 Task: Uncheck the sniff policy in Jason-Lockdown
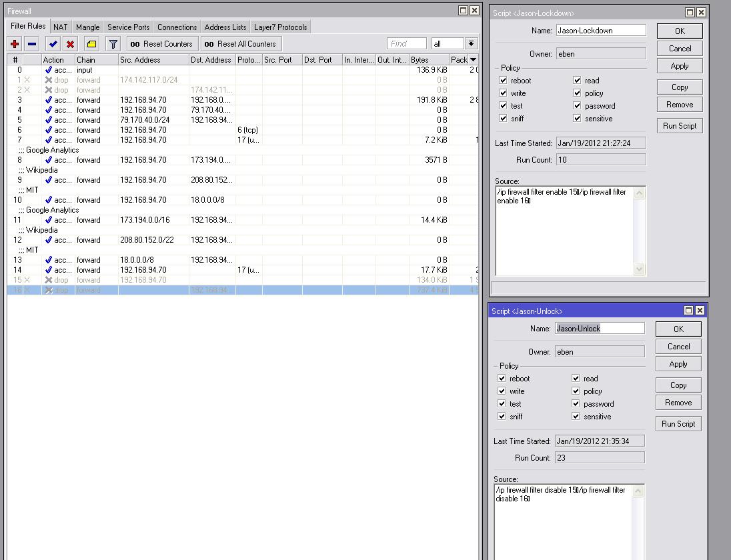(x=502, y=119)
